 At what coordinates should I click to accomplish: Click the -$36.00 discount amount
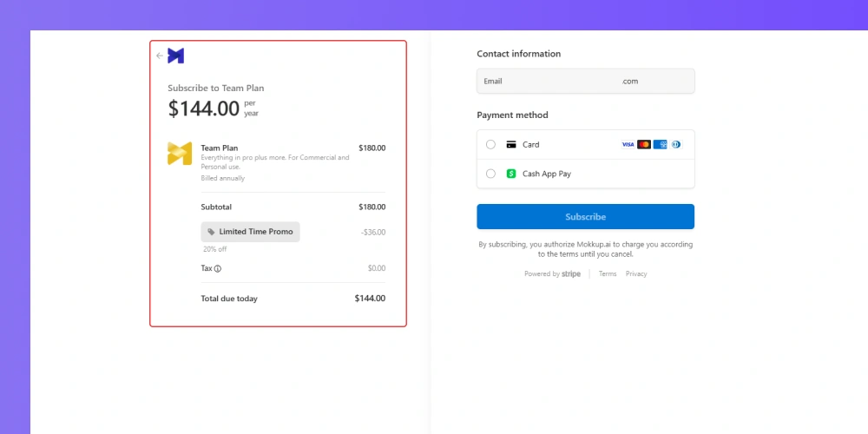click(x=373, y=233)
